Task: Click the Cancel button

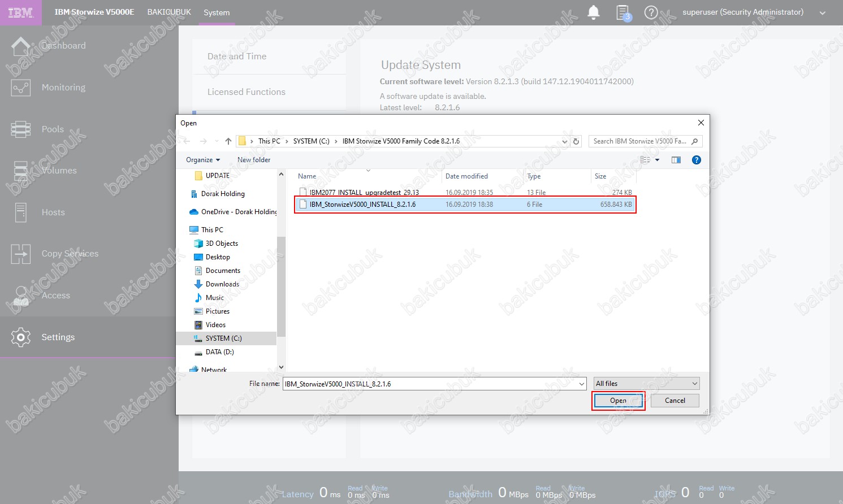Action: click(x=675, y=401)
